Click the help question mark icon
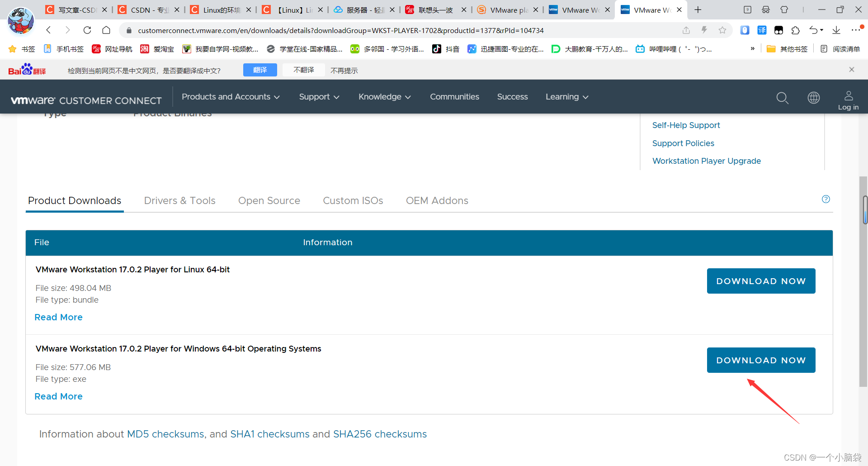868x466 pixels. 826,199
